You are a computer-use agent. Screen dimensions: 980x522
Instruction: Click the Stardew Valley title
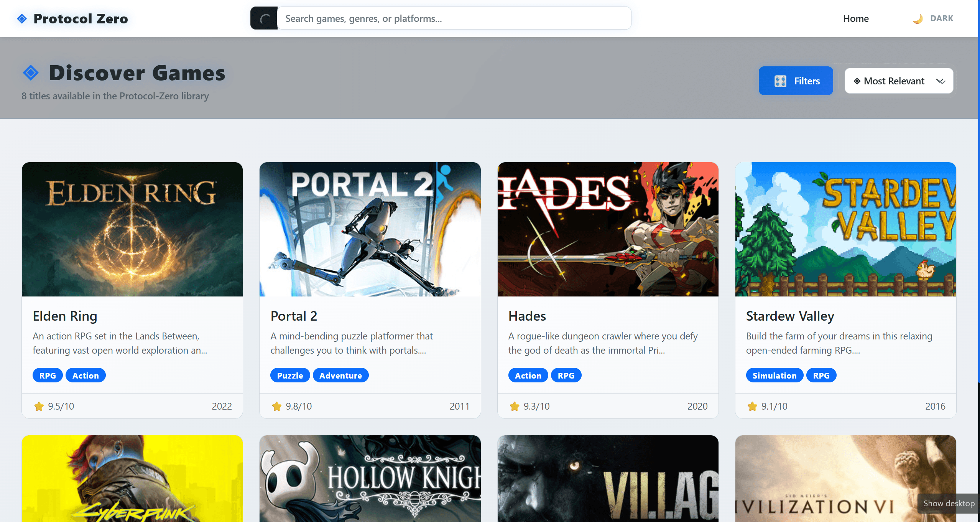point(790,316)
